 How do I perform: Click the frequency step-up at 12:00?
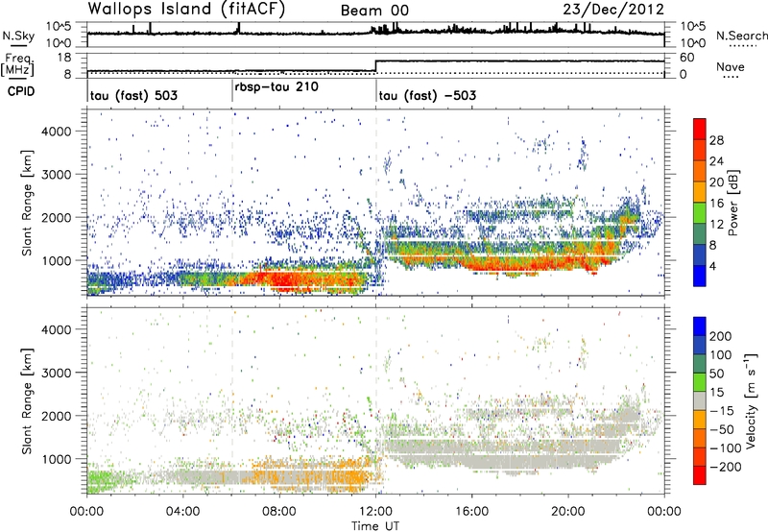coord(375,66)
